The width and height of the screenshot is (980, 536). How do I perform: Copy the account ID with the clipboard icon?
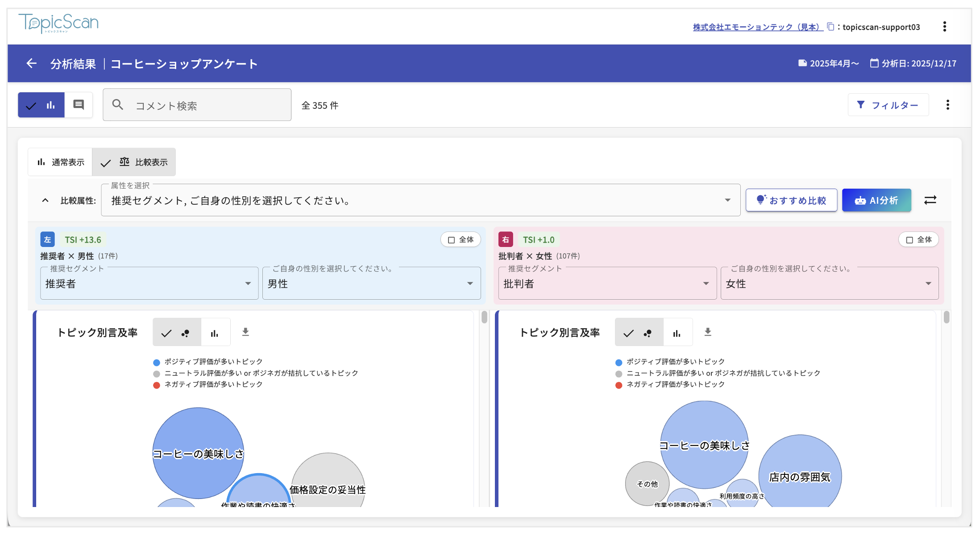point(830,27)
